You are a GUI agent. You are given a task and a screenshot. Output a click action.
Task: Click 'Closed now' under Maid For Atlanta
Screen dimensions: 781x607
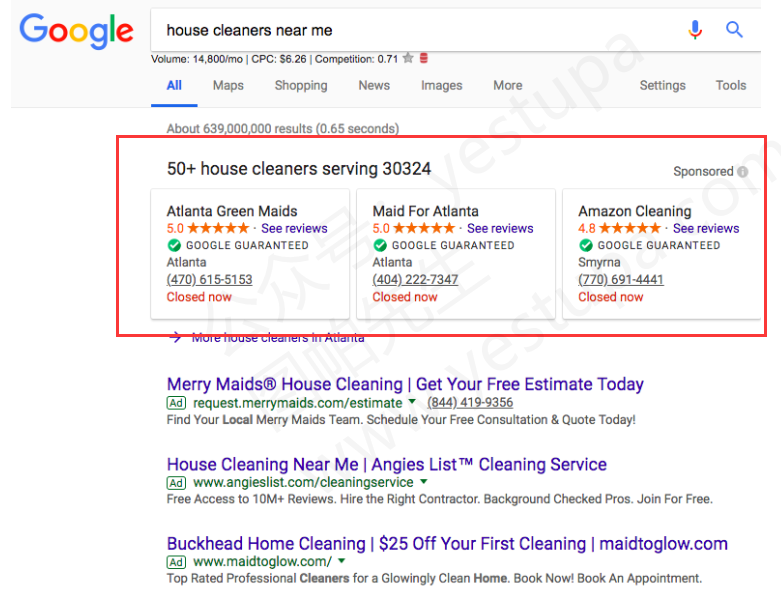point(404,297)
